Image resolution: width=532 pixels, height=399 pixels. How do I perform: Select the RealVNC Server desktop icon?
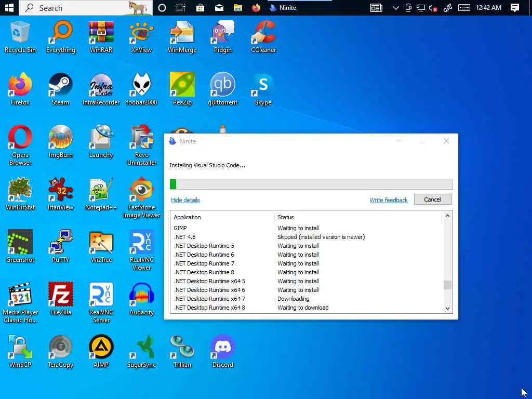(101, 303)
